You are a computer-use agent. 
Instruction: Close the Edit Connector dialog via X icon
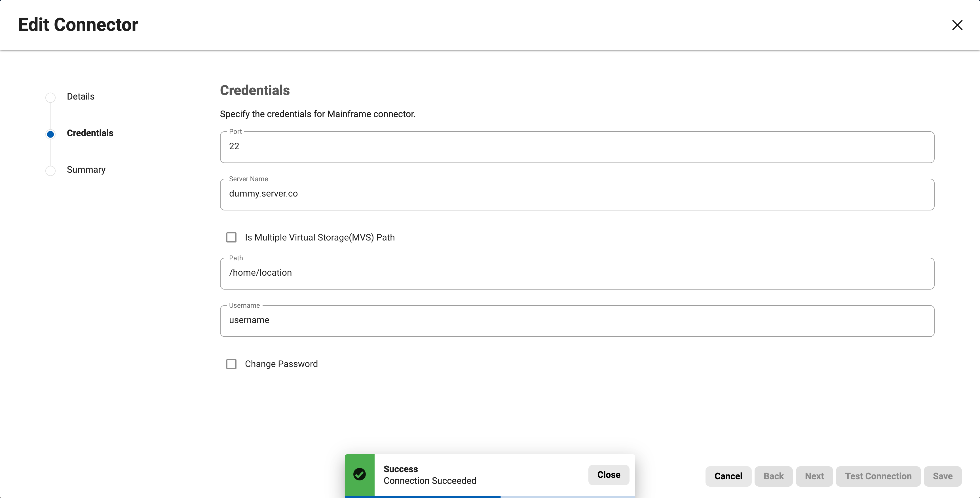[957, 25]
